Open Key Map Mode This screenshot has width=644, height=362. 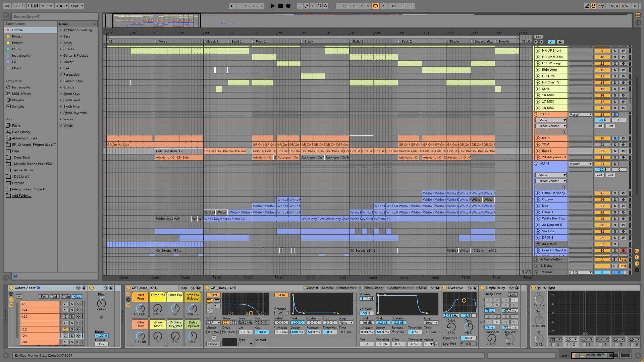tap(601, 6)
